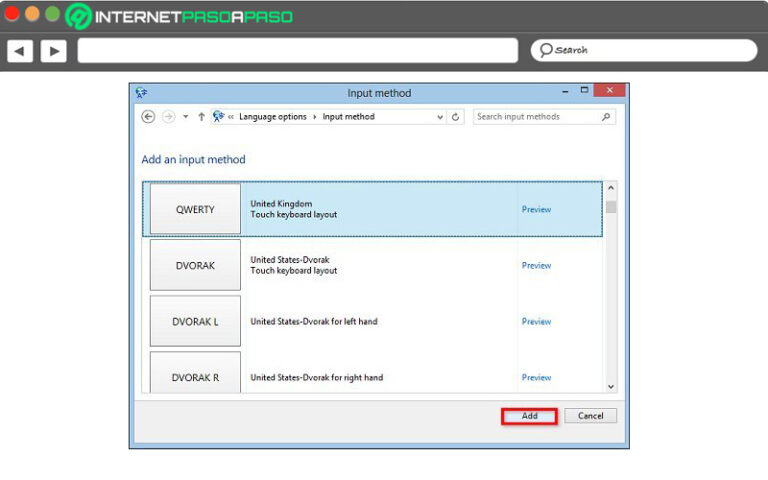Expand the address bar history dropdown
The height and width of the screenshot is (480, 768).
point(440,117)
